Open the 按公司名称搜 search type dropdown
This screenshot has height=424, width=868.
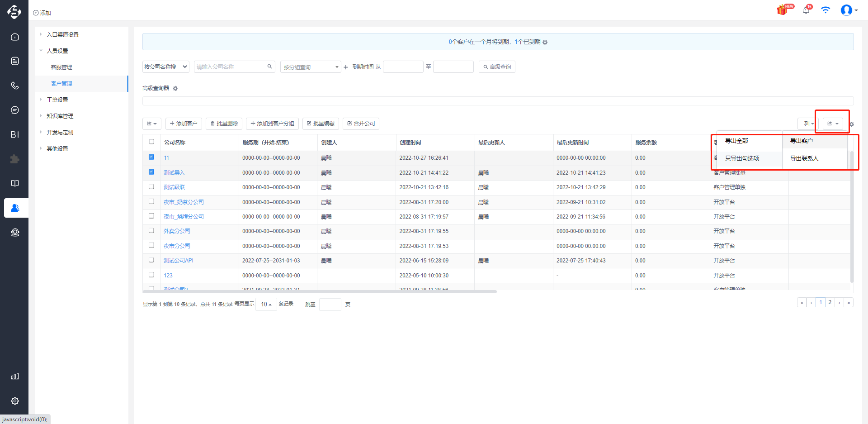pos(165,67)
